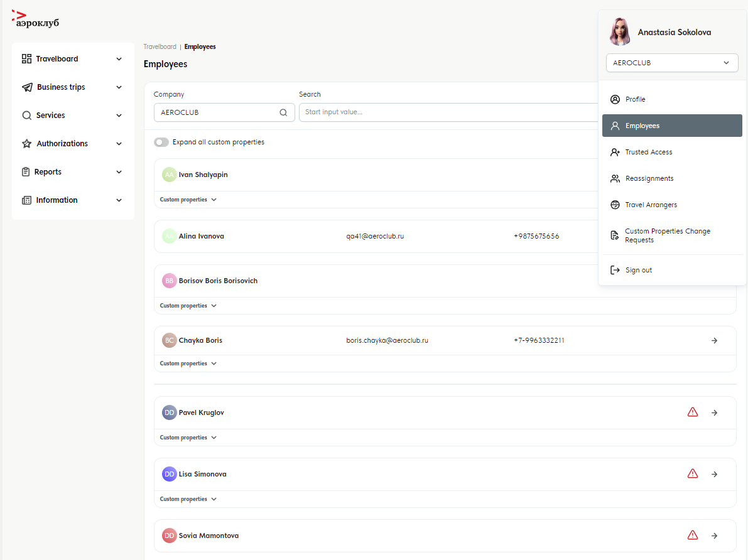
Task: Click the warning icon beside Lisa Simonova
Action: tap(693, 473)
